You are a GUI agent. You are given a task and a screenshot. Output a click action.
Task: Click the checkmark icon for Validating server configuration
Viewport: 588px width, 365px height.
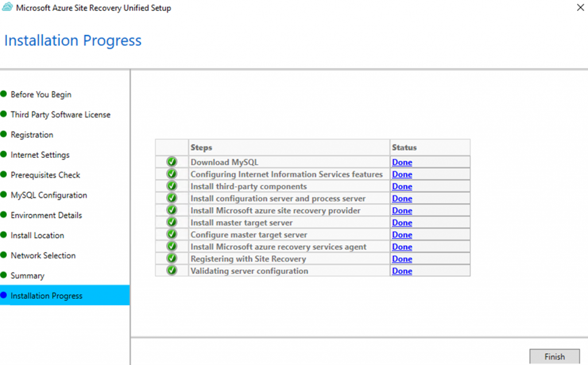tap(172, 271)
